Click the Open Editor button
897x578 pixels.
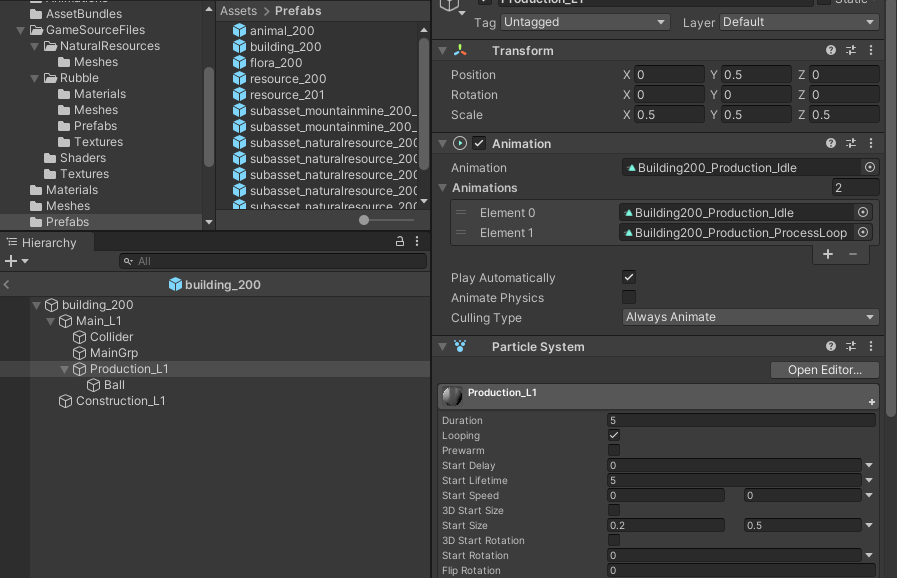coord(824,370)
